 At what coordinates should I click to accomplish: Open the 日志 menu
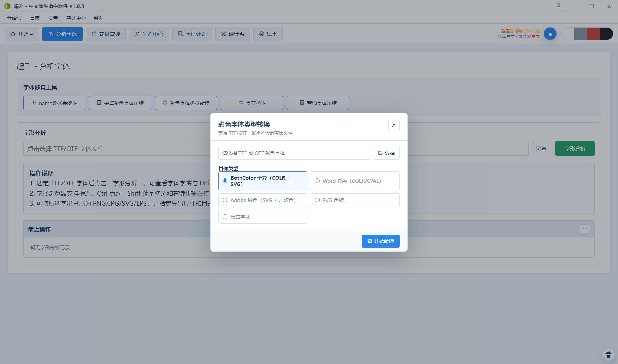[x=35, y=18]
